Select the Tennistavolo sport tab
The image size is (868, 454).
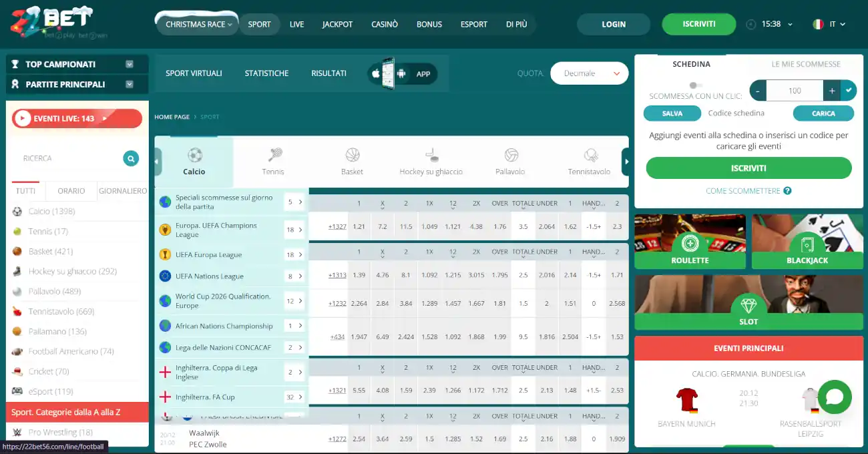pyautogui.click(x=589, y=162)
